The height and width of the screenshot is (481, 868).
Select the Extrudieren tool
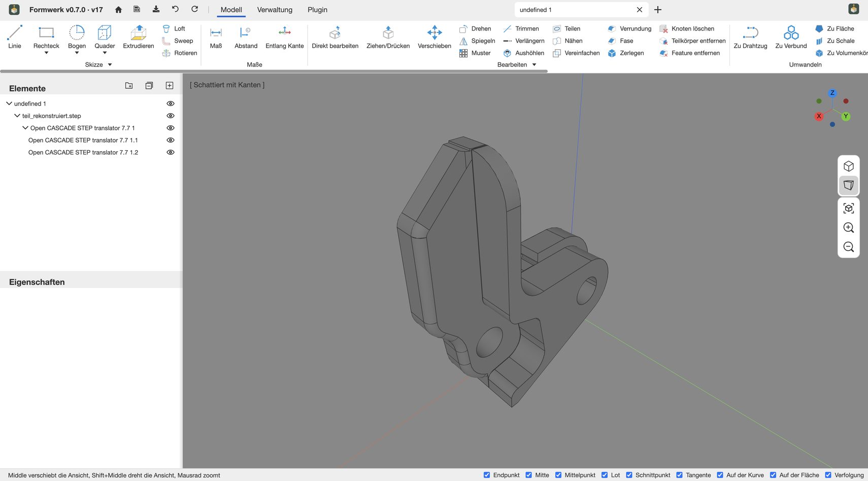pyautogui.click(x=138, y=37)
